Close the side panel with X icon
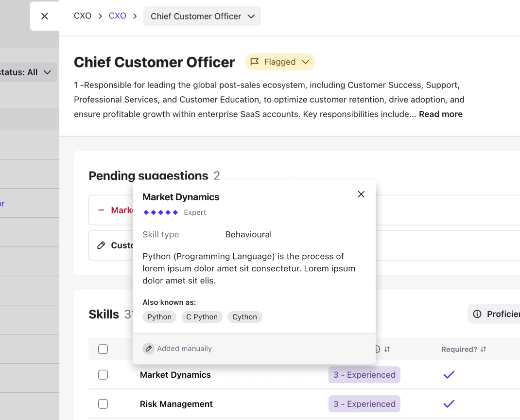 [x=44, y=16]
